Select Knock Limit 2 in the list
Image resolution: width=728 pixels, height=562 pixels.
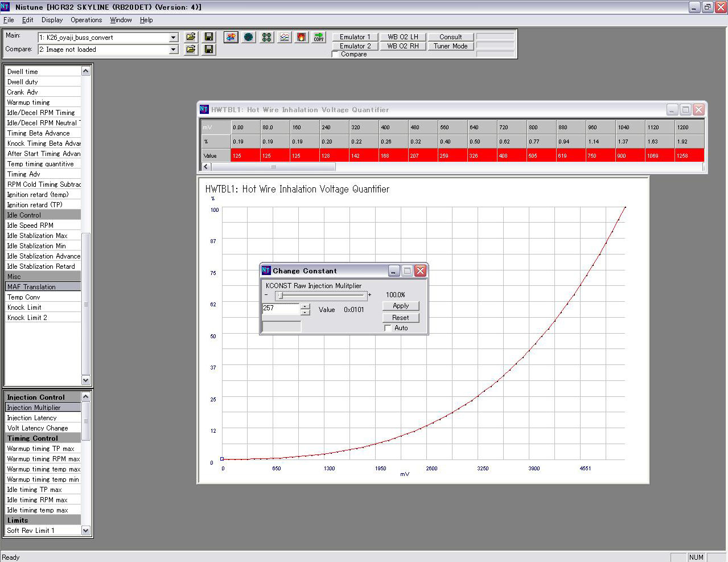point(27,318)
